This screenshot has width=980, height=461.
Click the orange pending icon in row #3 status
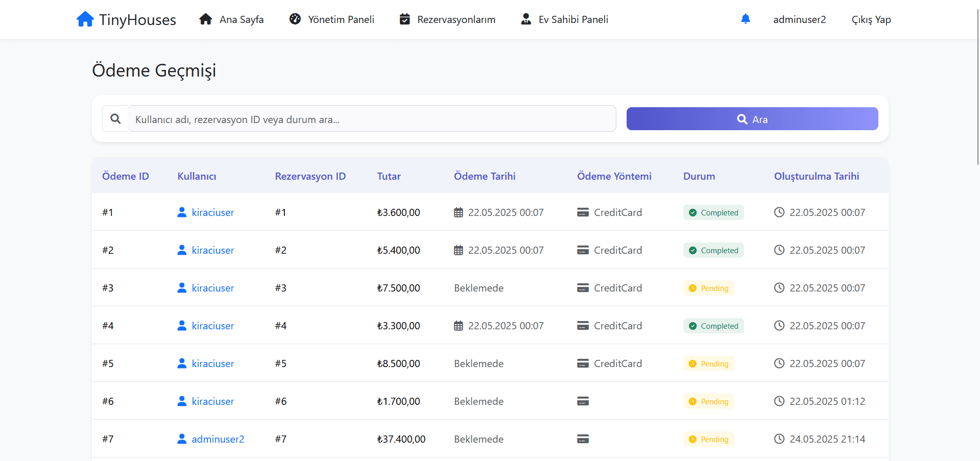tap(692, 288)
